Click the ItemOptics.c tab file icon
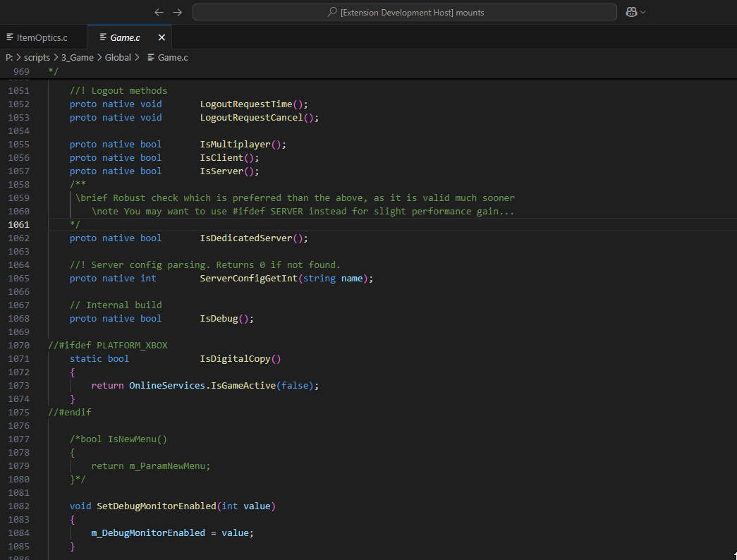The width and height of the screenshot is (737, 560). [9, 37]
